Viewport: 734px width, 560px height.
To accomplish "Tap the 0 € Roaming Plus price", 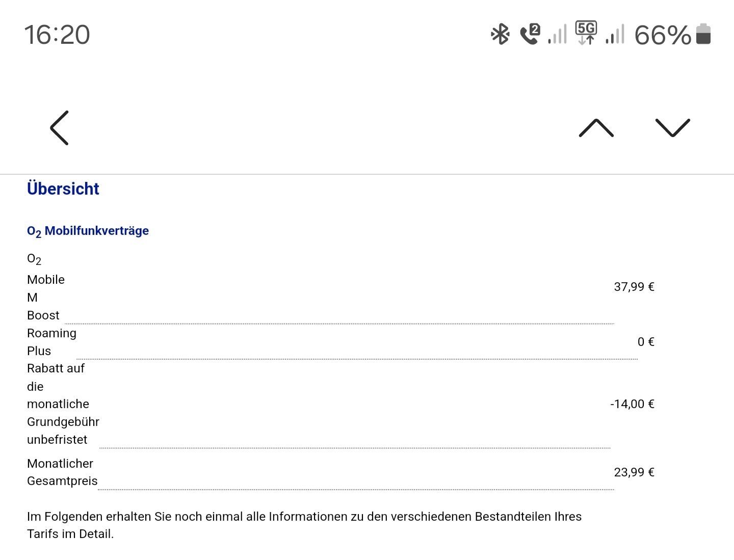I will pyautogui.click(x=646, y=342).
